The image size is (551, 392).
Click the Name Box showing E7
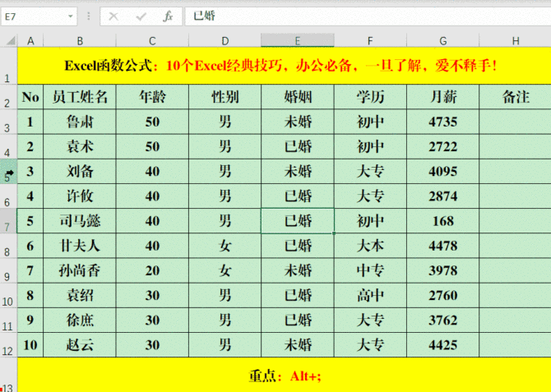pyautogui.click(x=30, y=16)
